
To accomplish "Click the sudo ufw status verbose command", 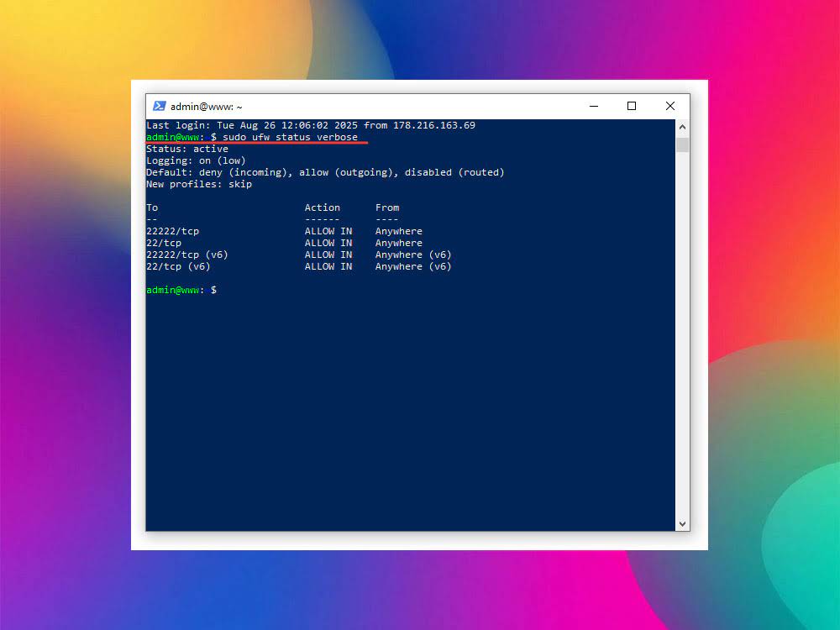I will tap(290, 137).
